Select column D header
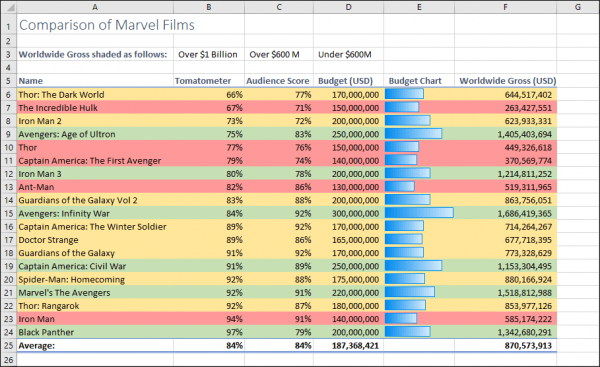Screen dimensions: 600x367 pyautogui.click(x=348, y=7)
